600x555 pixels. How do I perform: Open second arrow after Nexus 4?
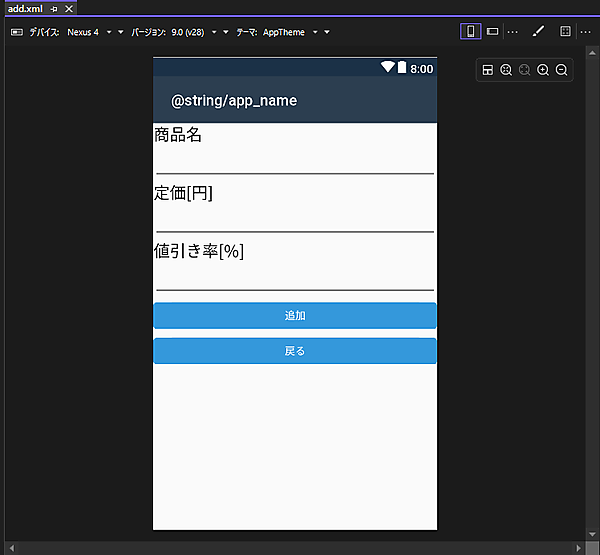click(121, 32)
